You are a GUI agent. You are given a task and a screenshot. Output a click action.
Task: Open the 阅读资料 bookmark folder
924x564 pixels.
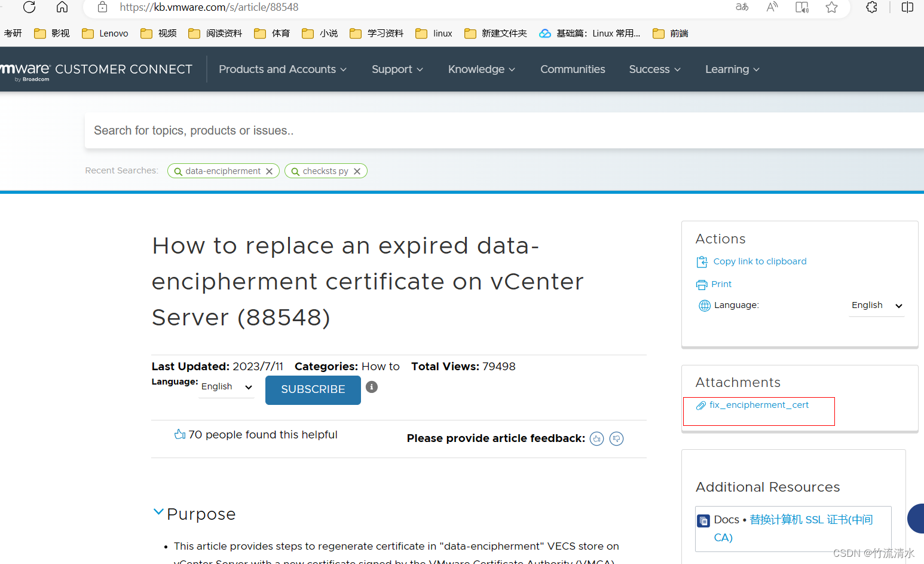(215, 33)
